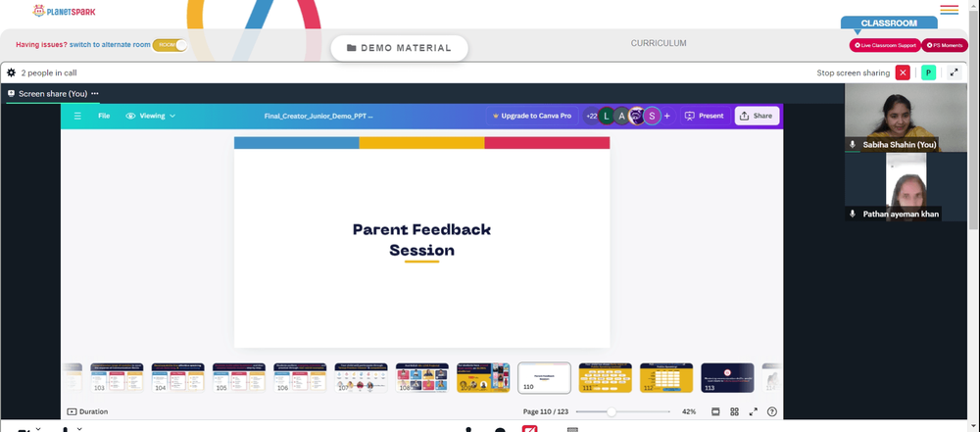Add collaborator with plus icon
The height and width of the screenshot is (432, 980).
point(666,116)
